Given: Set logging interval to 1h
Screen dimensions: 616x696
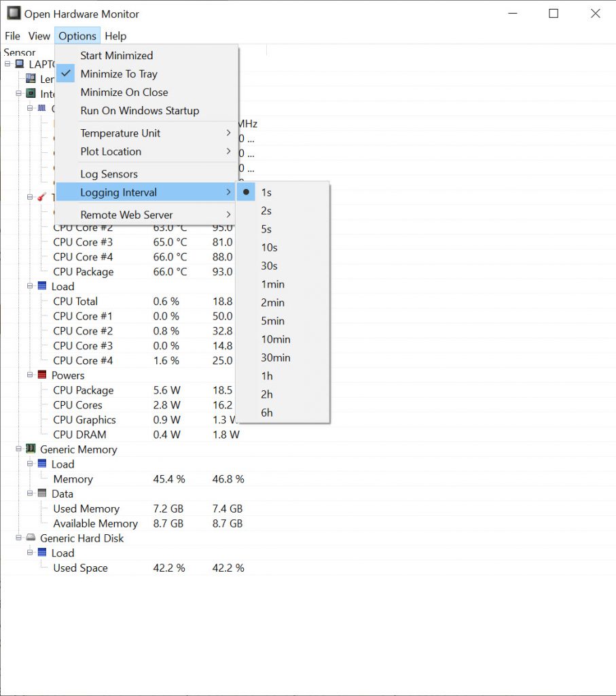Looking at the screenshot, I should tap(283, 376).
